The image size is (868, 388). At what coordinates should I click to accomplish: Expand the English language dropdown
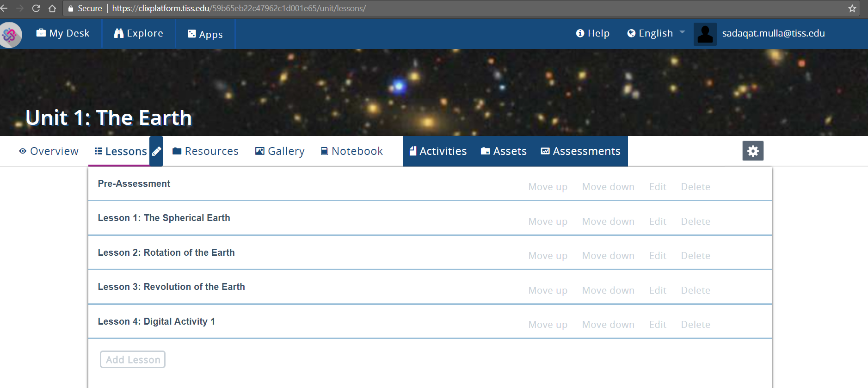point(656,33)
